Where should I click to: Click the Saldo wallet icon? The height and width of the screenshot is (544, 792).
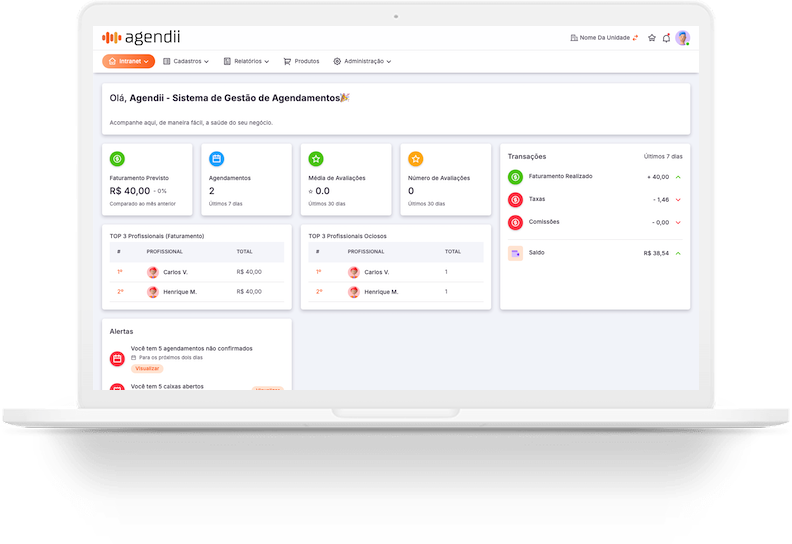515,253
